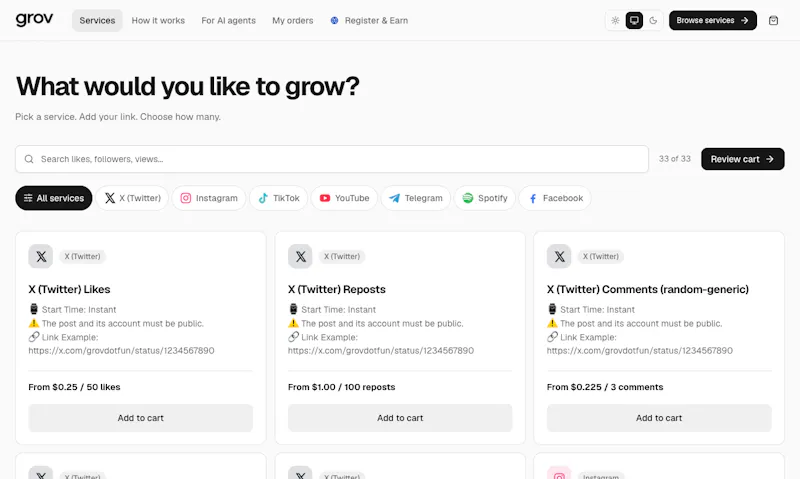Image resolution: width=800 pixels, height=479 pixels.
Task: Click example link on Comments card
Action: [640, 350]
